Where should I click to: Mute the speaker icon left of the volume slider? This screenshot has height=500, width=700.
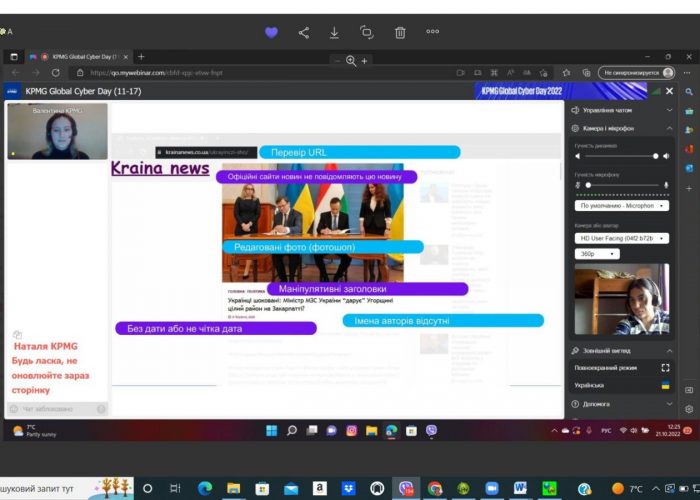click(x=578, y=156)
